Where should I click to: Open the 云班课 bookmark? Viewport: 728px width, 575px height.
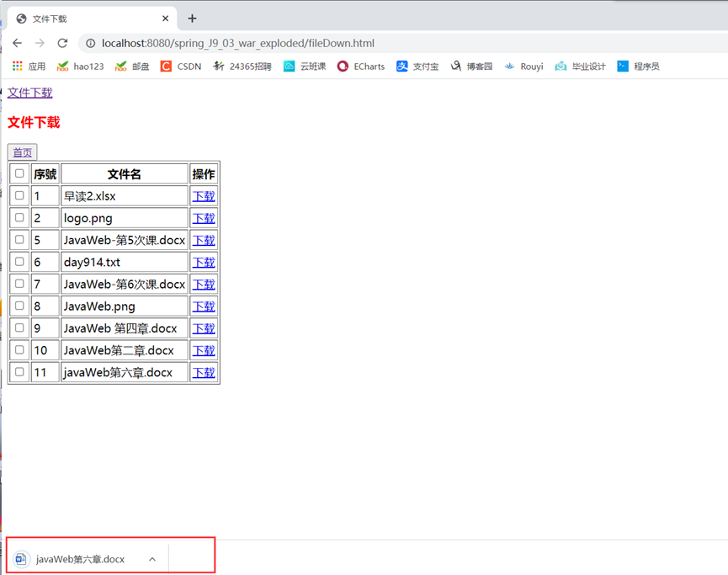click(305, 67)
